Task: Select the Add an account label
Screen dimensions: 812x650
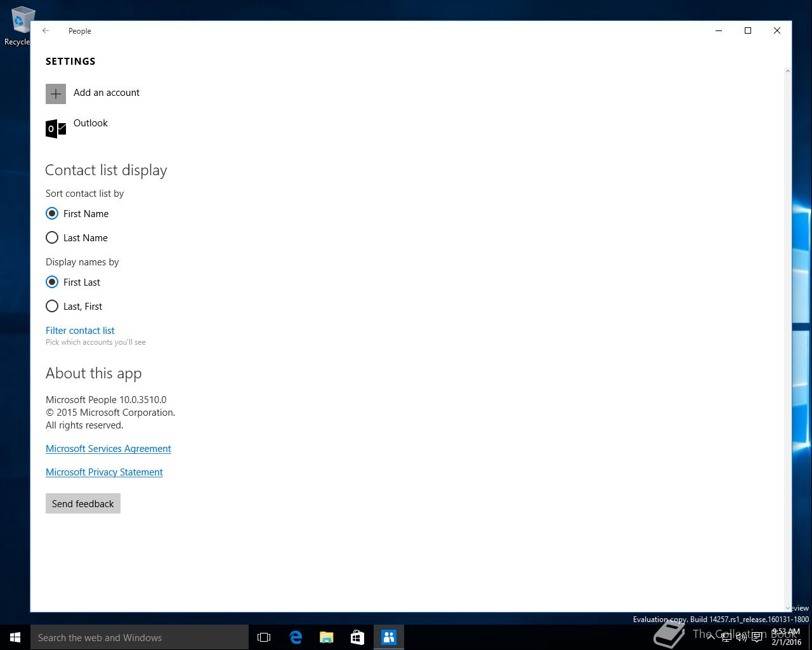Action: click(x=107, y=93)
